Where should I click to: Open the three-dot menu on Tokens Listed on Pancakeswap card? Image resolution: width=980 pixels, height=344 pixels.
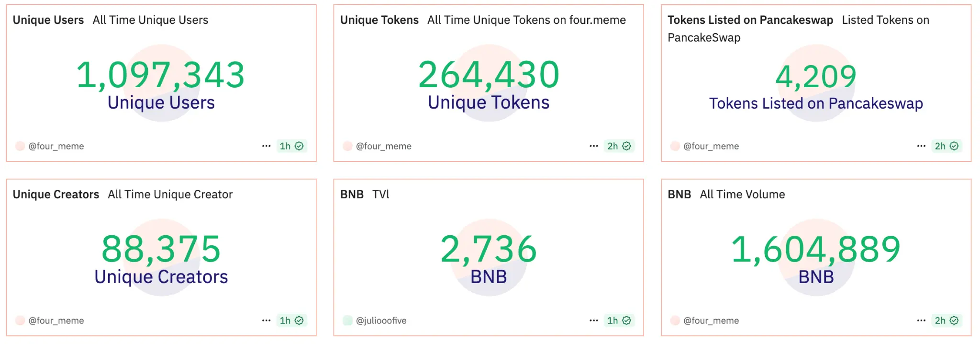[920, 146]
